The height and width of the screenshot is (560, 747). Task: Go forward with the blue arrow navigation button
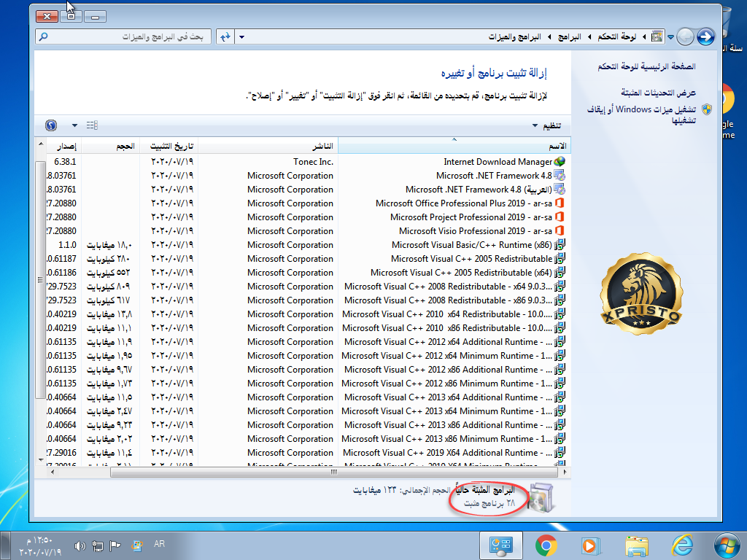pyautogui.click(x=705, y=36)
